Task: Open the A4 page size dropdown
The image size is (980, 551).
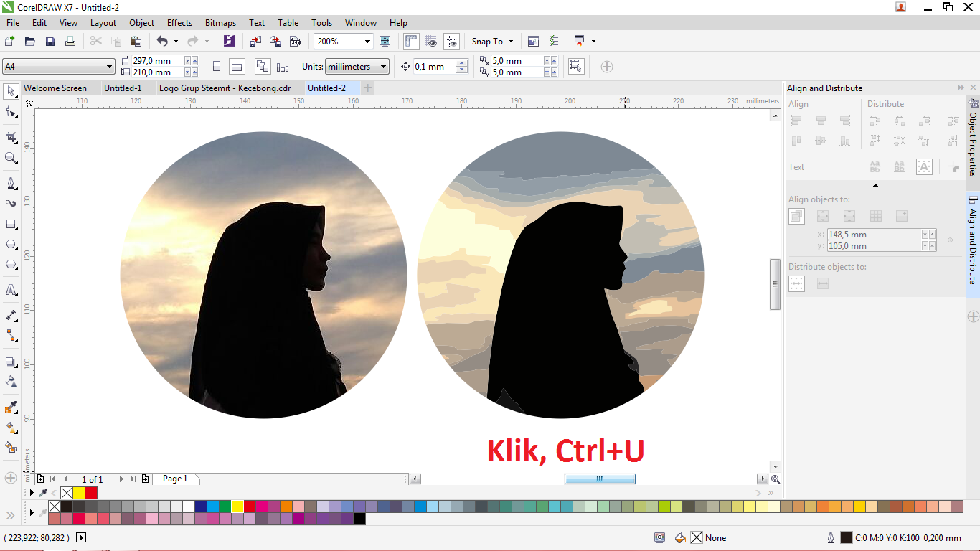Action: pos(109,67)
